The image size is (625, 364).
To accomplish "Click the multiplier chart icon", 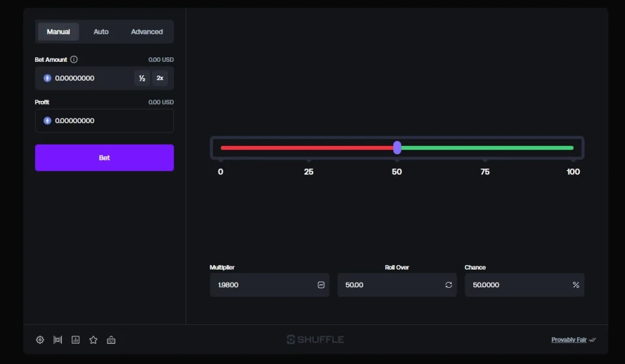I will (321, 285).
